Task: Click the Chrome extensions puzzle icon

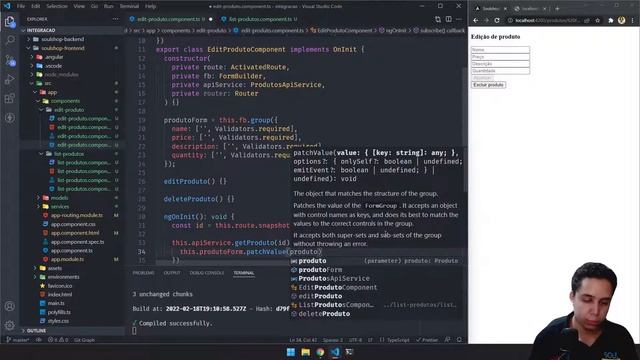Action: coord(611,20)
